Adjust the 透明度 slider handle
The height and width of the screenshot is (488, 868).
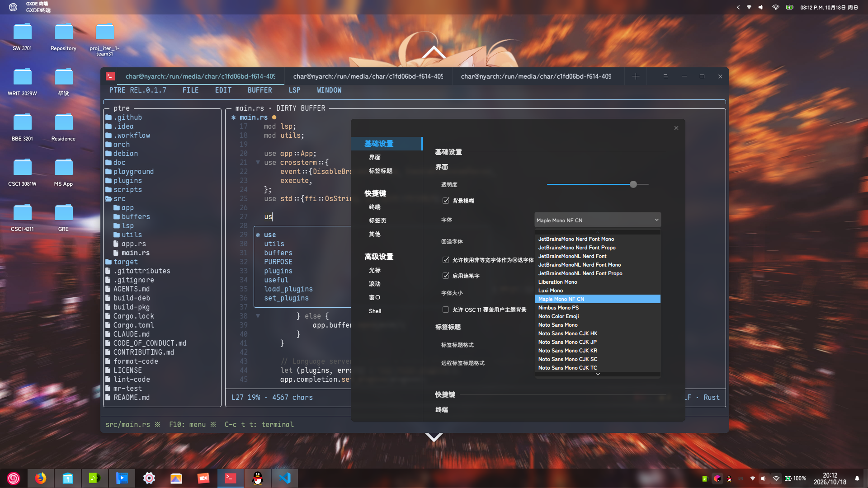tap(633, 184)
